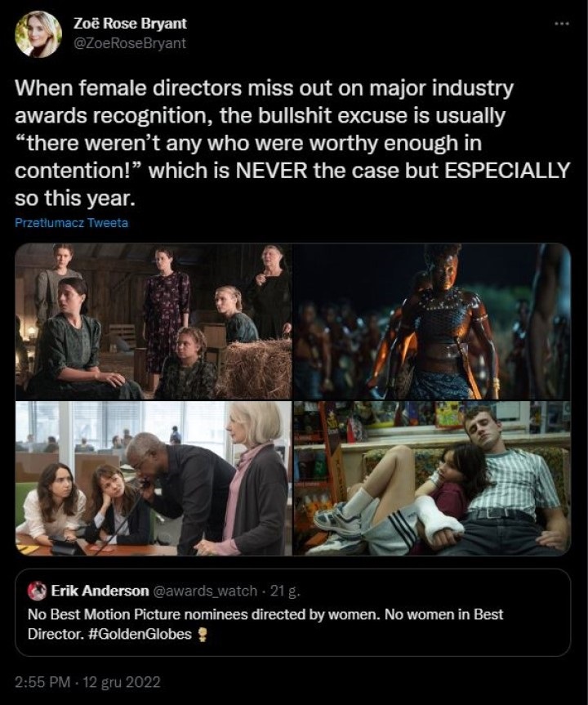The image size is (588, 705).
Task: Open Zoë Rose Bryant's profile avatar
Action: 38,34
